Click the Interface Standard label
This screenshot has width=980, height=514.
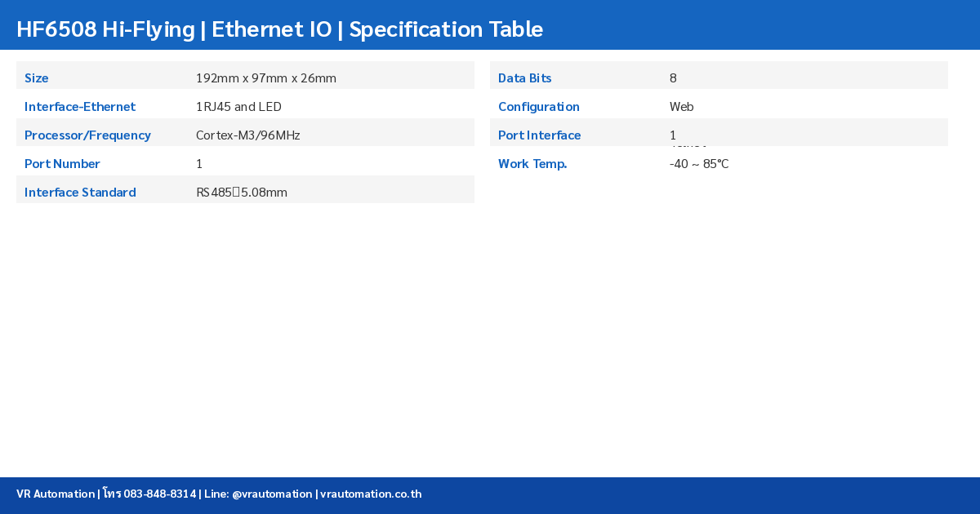(80, 193)
